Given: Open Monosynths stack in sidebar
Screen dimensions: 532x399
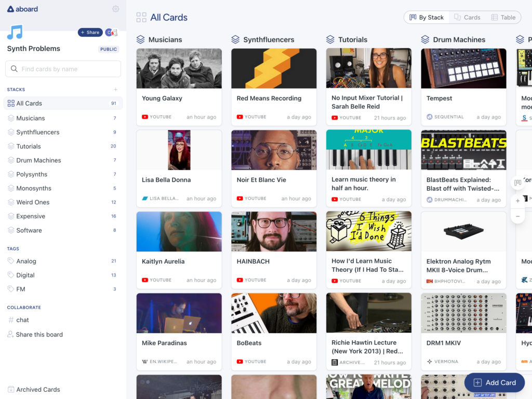Looking at the screenshot, I should (x=63, y=188).
